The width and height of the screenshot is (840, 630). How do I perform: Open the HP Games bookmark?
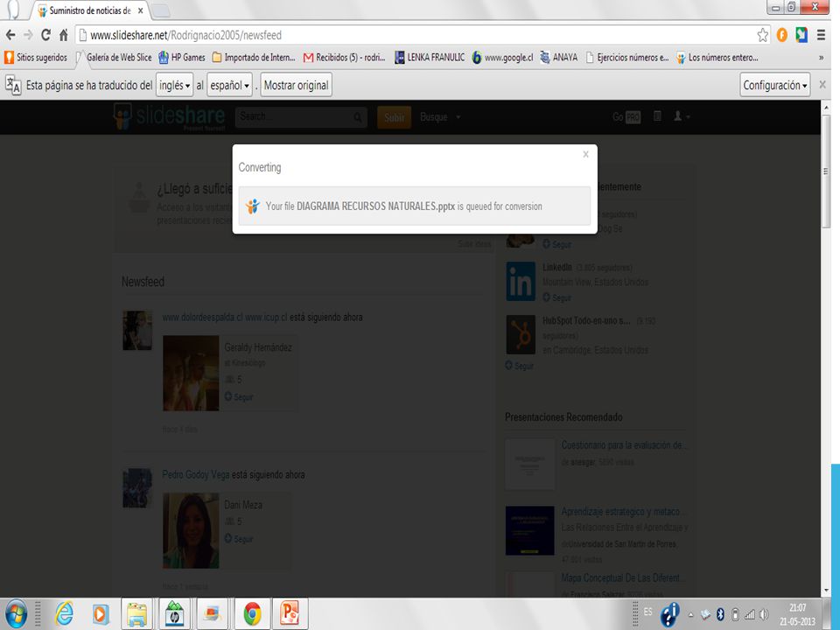182,58
